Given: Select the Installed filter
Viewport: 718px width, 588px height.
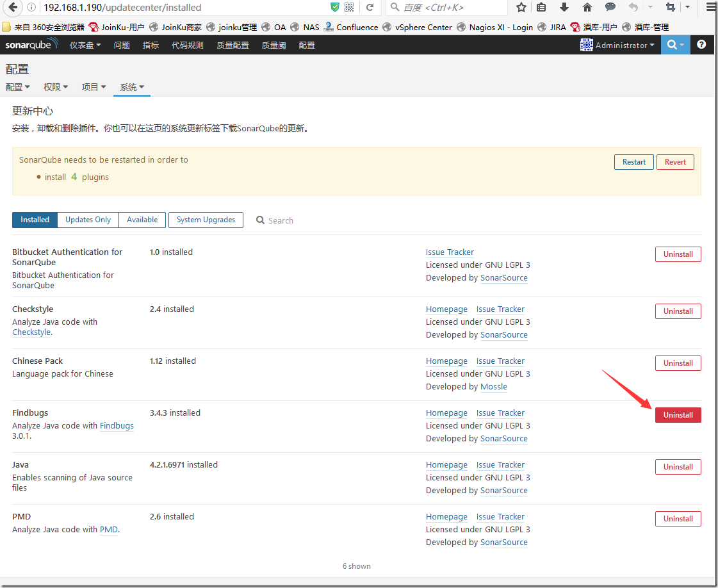Looking at the screenshot, I should click(x=35, y=220).
